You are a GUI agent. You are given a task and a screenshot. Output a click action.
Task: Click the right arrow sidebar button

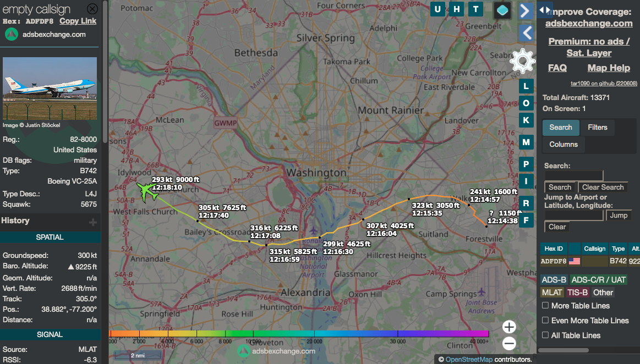pos(526,11)
